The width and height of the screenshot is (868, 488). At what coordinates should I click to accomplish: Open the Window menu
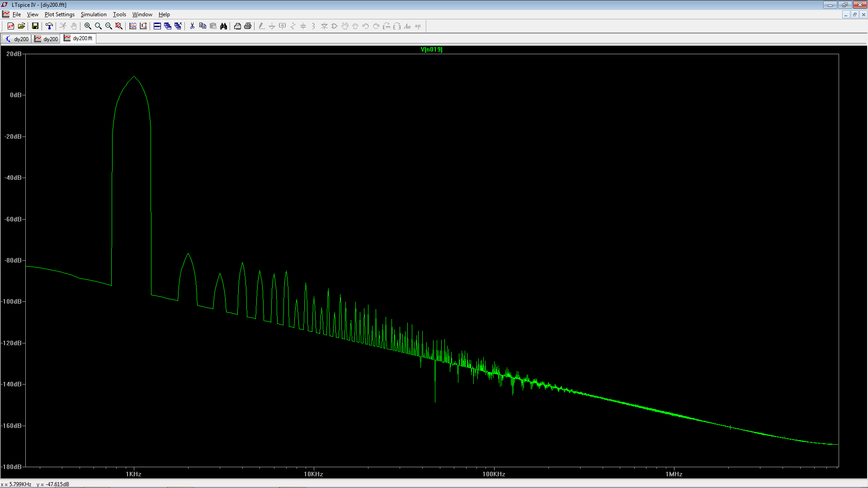coord(142,14)
